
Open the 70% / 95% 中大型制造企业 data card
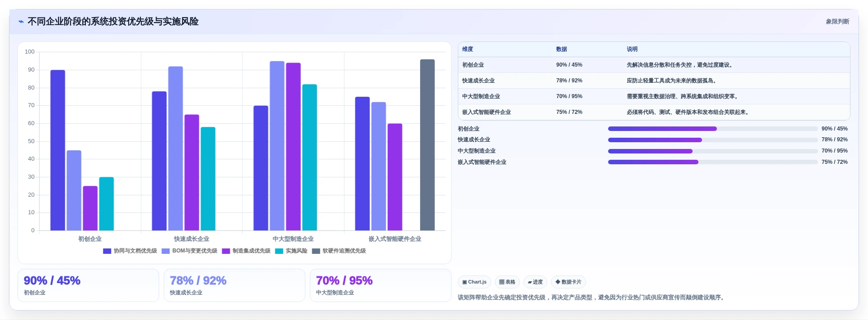tap(380, 285)
